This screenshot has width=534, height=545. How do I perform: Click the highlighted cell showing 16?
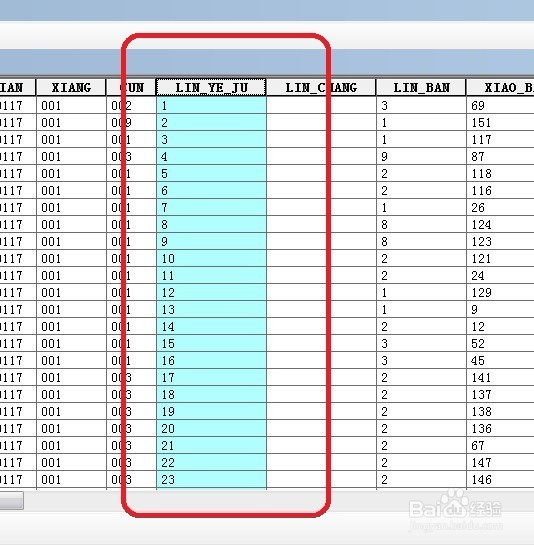(211, 361)
